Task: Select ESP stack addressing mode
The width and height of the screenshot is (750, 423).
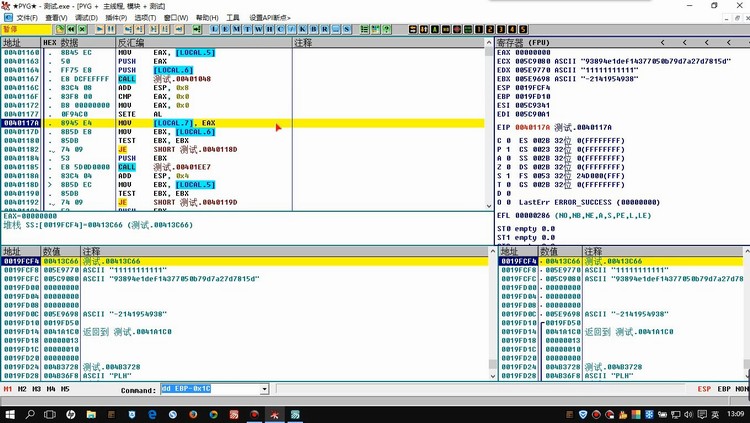Action: [704, 389]
